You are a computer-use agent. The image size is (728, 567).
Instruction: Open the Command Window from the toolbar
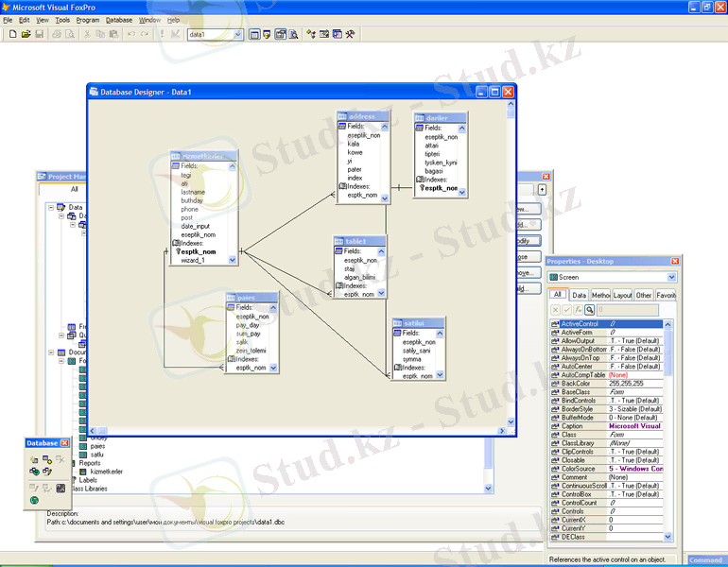tap(254, 35)
